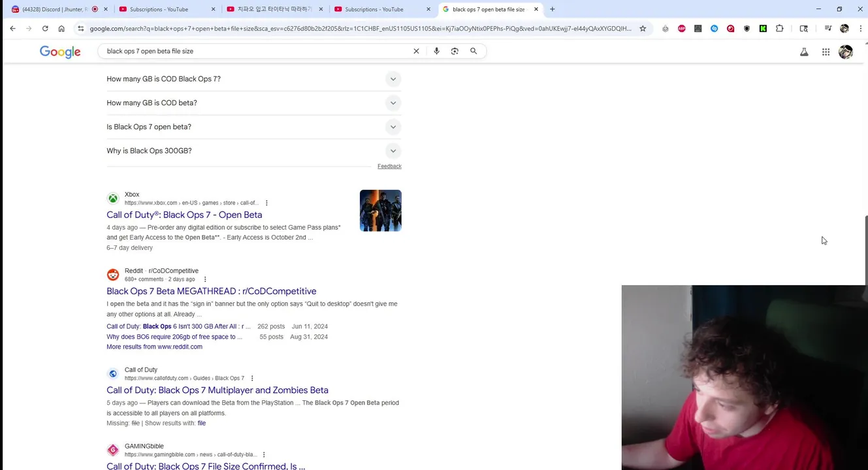Click the browser Back arrow

pyautogui.click(x=12, y=28)
